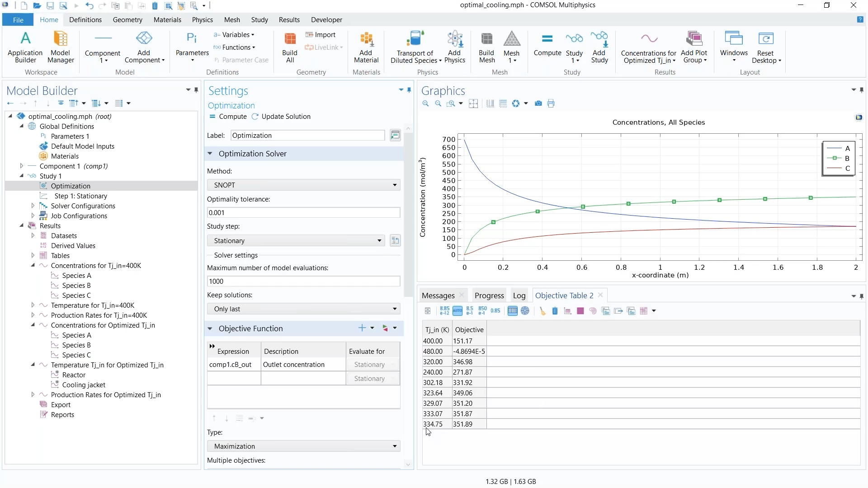The image size is (868, 488).
Task: Select the Cooling jacket tree item
Action: tap(84, 385)
